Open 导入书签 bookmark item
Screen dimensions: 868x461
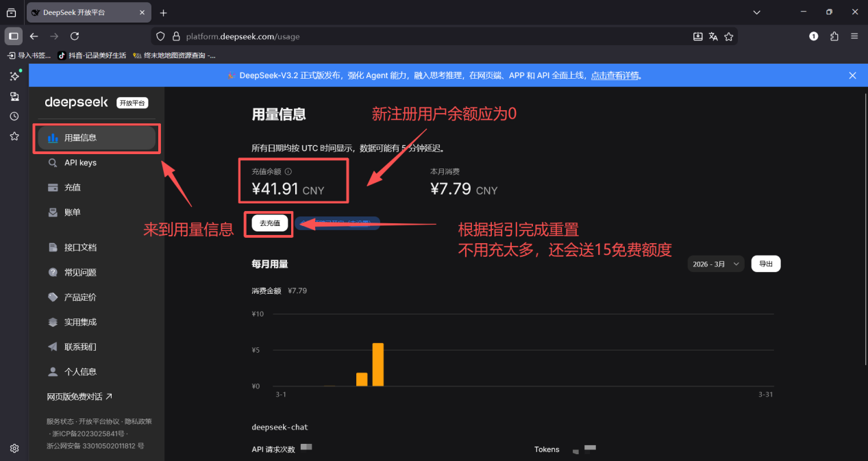[x=29, y=55]
